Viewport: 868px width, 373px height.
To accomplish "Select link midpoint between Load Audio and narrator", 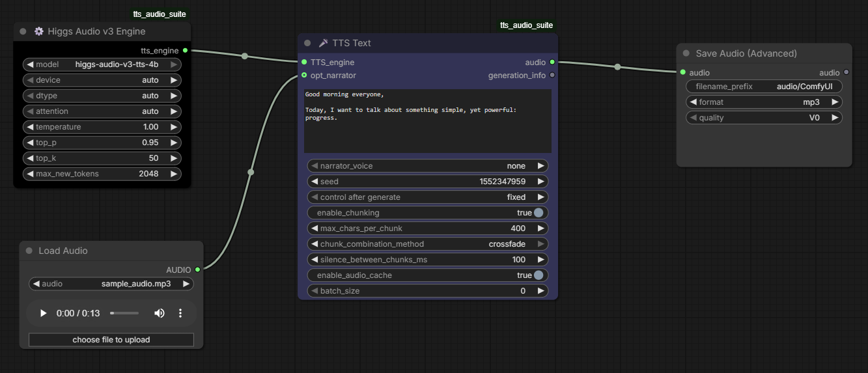I will pos(251,173).
